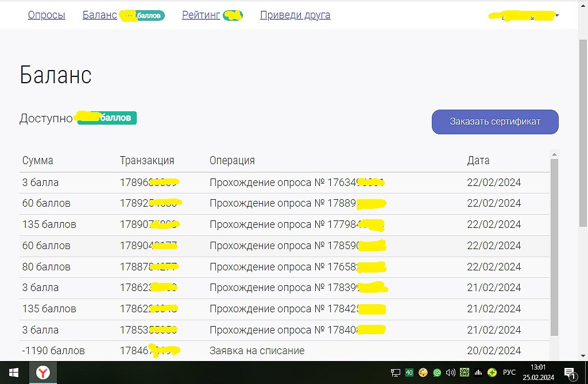This screenshot has width=588, height=384.
Task: Click the Windows Start button
Action: tap(13, 373)
